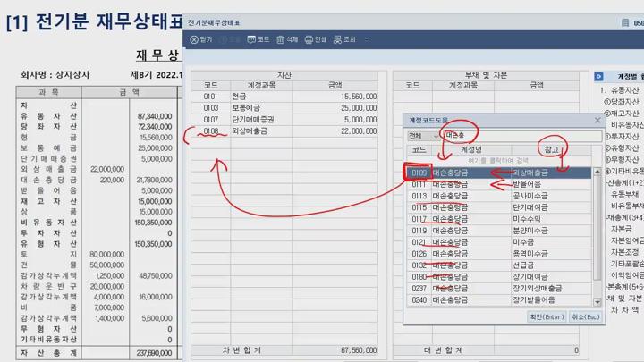Click the 확인(Enter) button
The image size is (644, 362).
[x=547, y=316]
